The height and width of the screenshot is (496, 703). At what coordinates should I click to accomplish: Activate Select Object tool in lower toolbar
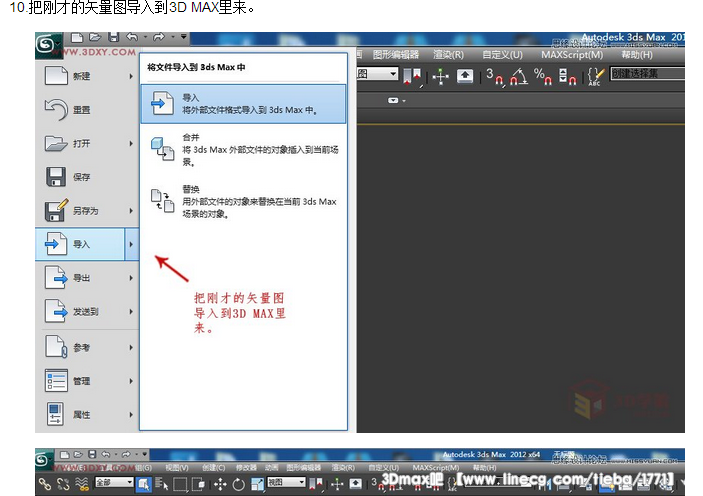pos(143,484)
